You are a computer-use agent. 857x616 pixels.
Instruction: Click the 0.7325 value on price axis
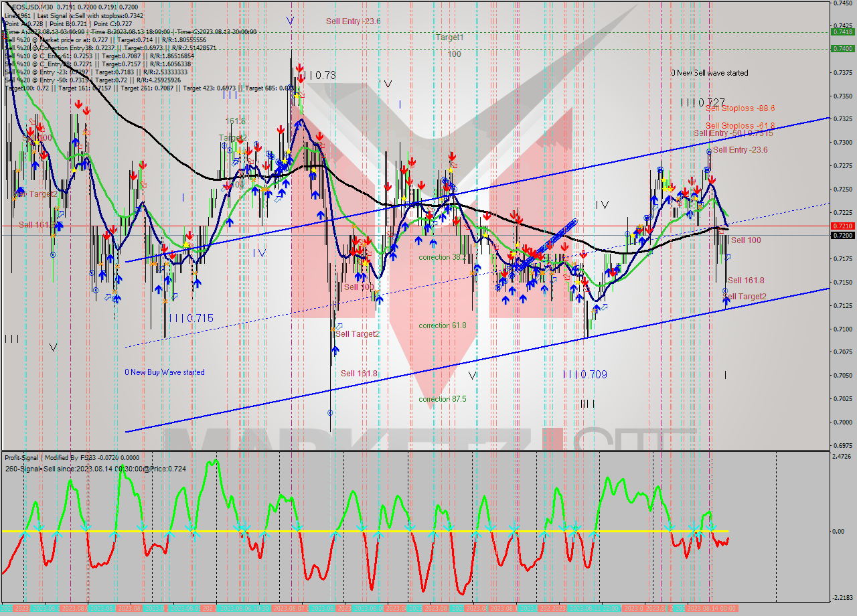[x=843, y=119]
